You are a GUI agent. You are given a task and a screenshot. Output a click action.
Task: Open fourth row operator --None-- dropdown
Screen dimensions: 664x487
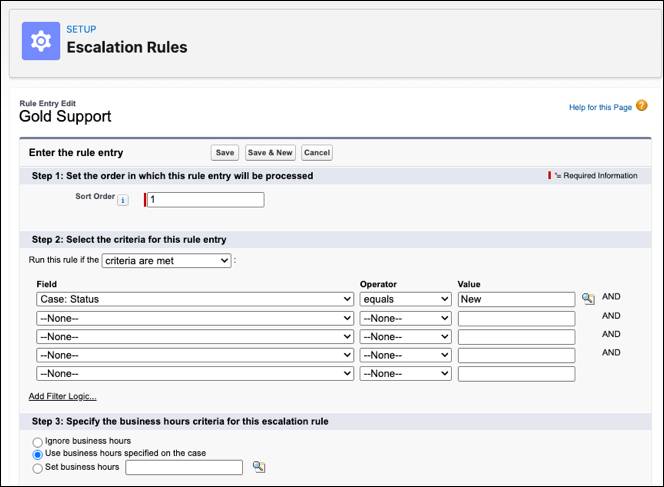(406, 355)
